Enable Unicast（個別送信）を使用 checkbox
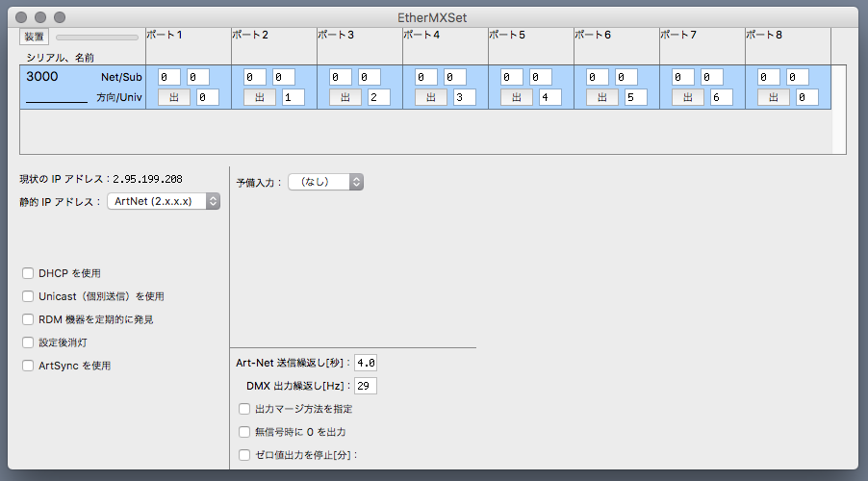The width and height of the screenshot is (868, 481). (28, 296)
